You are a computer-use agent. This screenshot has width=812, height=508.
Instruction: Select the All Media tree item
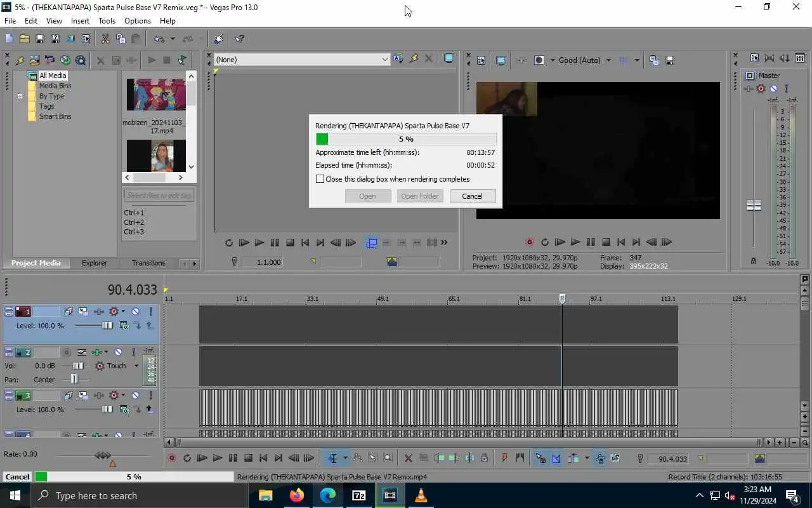point(53,76)
